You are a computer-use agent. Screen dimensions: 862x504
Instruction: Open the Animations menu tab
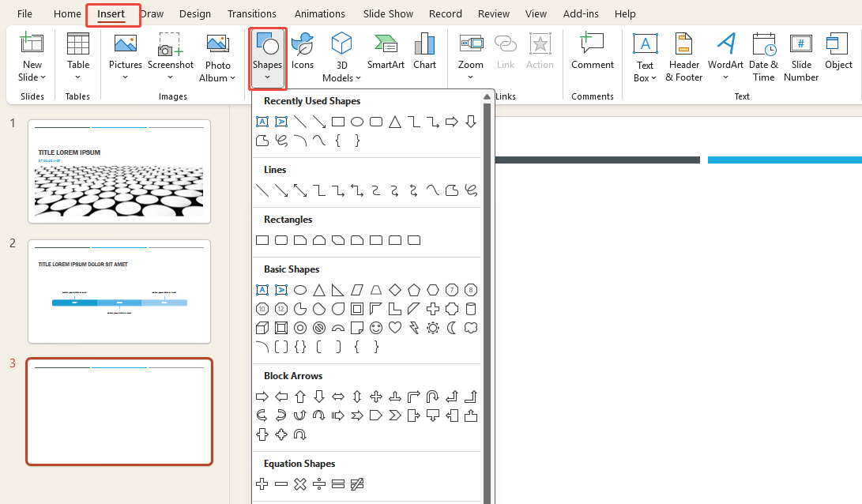[x=319, y=13]
